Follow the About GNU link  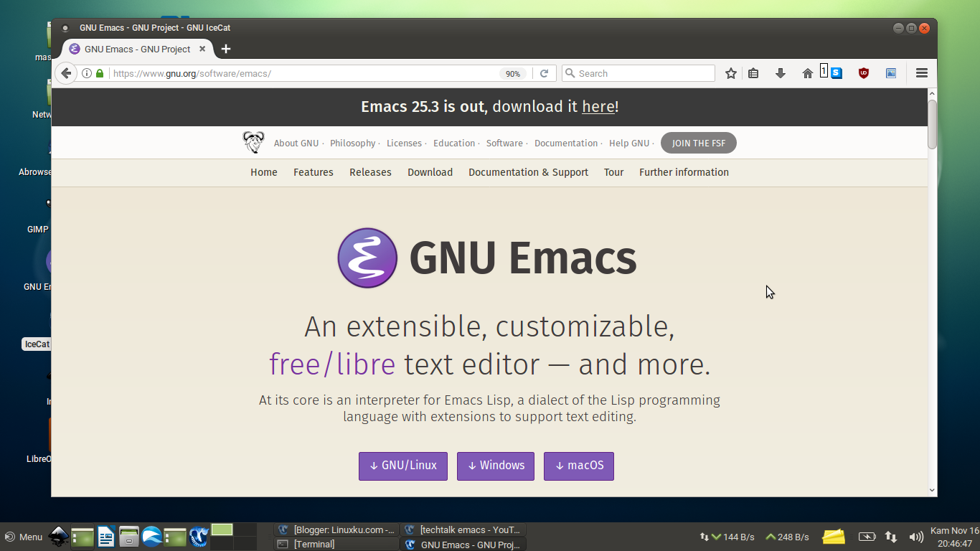tap(296, 143)
